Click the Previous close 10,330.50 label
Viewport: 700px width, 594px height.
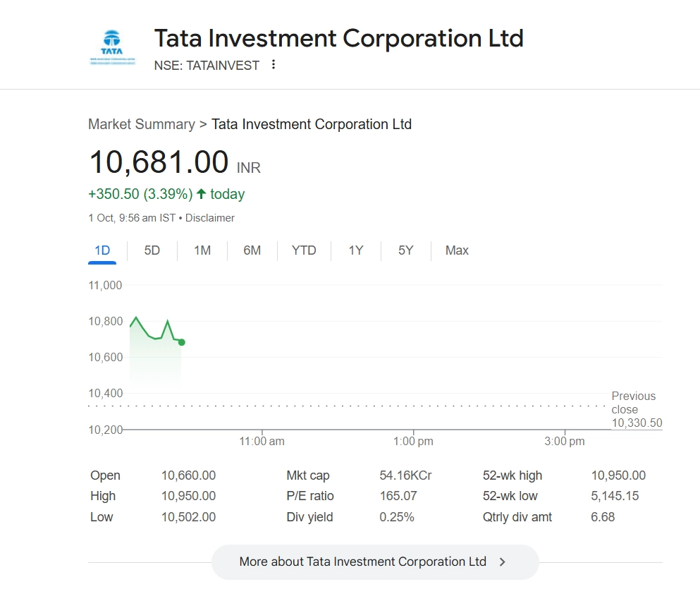pyautogui.click(x=636, y=410)
